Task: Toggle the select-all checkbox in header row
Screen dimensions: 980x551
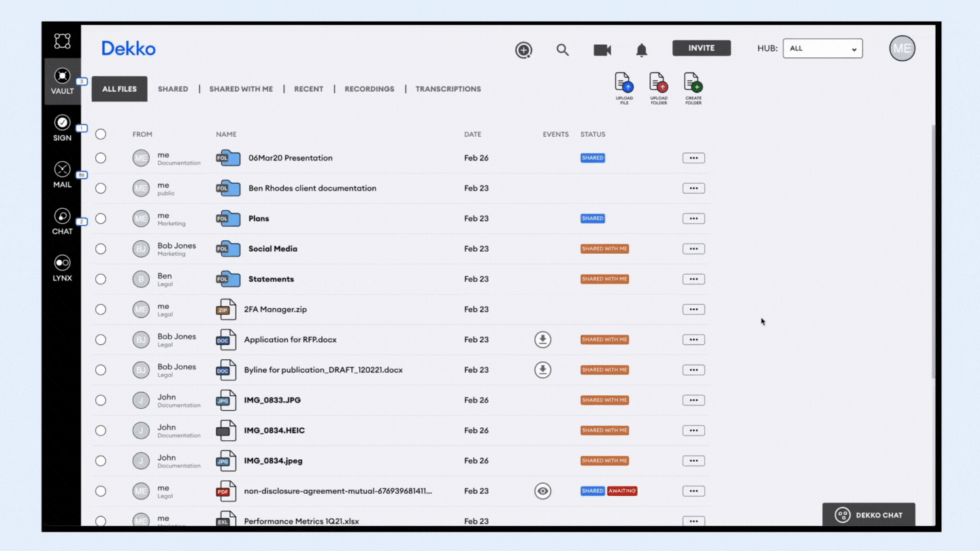Action: pos(101,134)
